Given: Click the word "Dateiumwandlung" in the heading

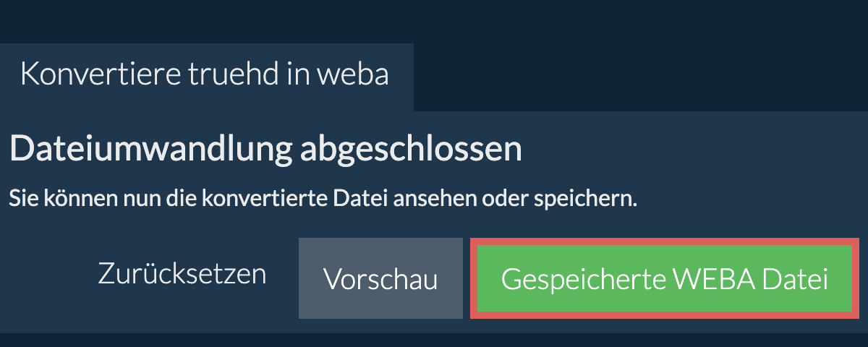Looking at the screenshot, I should (150, 150).
